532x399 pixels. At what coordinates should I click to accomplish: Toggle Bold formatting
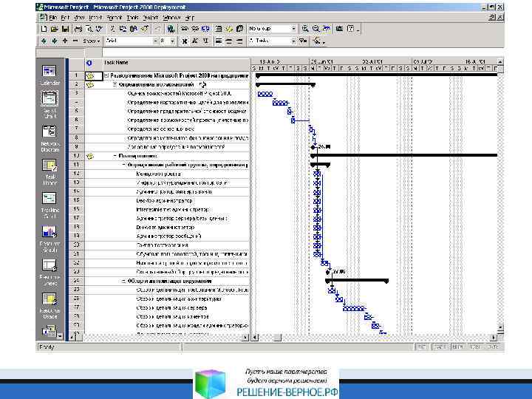[184, 41]
